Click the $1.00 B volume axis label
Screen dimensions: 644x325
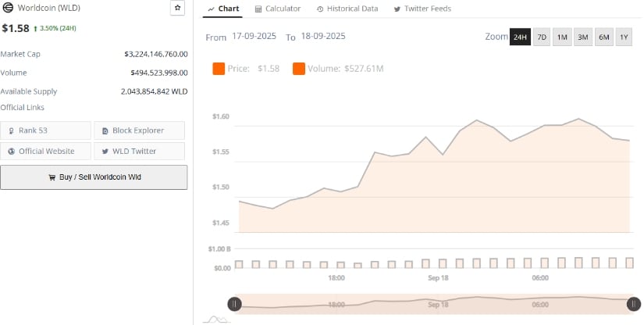coord(219,249)
